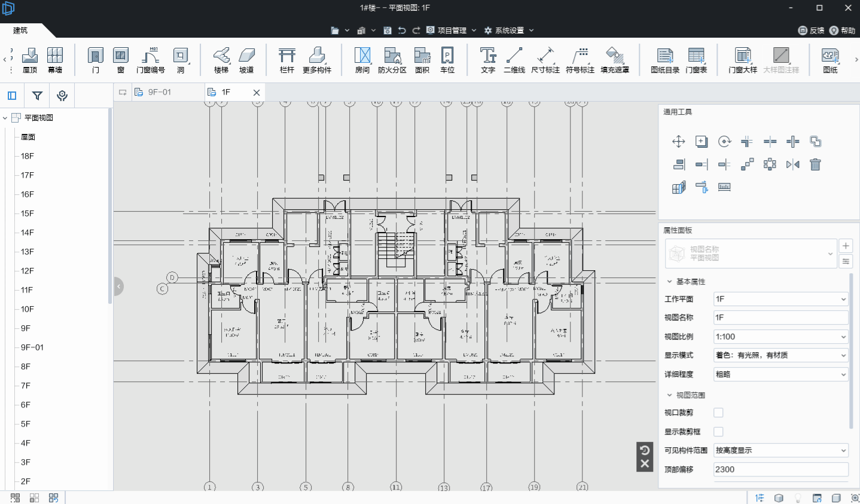Select the 幕墙 curtain wall tool
860x504 pixels.
click(55, 60)
